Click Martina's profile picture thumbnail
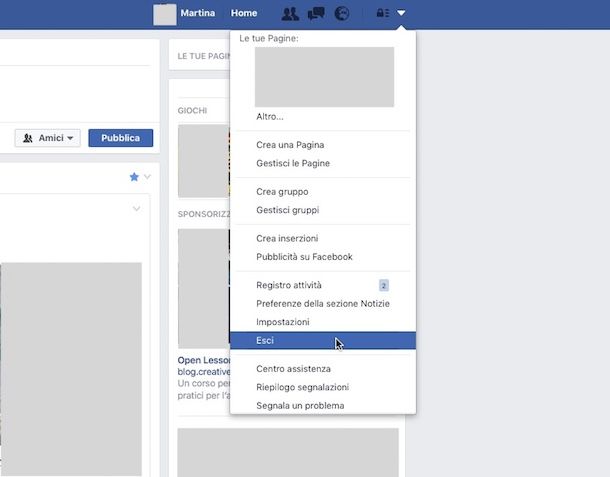 click(165, 14)
